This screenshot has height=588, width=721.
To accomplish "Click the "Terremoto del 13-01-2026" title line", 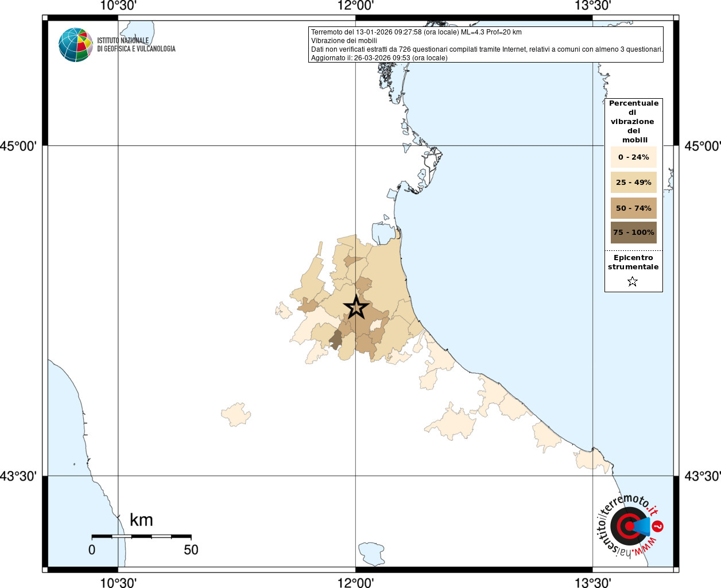I will point(416,32).
